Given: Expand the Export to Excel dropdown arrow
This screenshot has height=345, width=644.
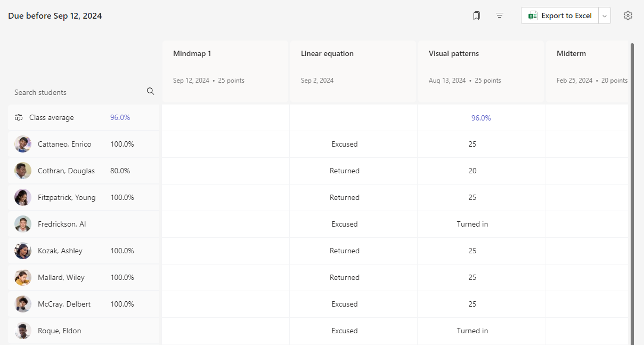Looking at the screenshot, I should [605, 16].
